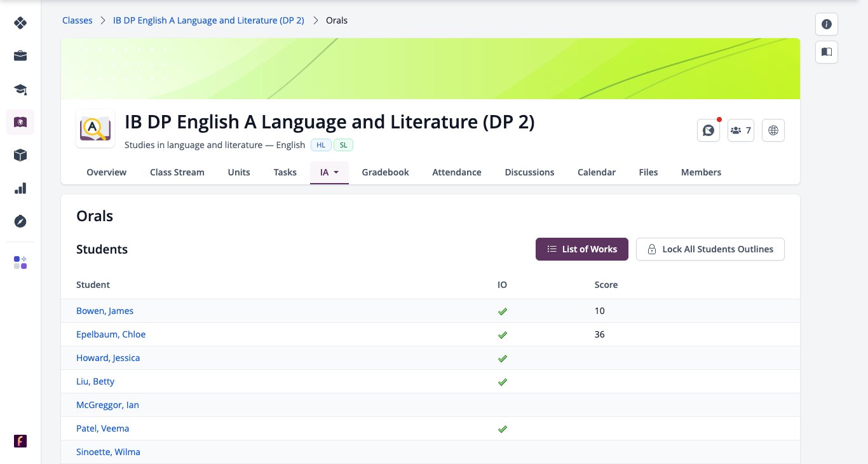
Task: Click the globe icon in class header
Action: [773, 130]
